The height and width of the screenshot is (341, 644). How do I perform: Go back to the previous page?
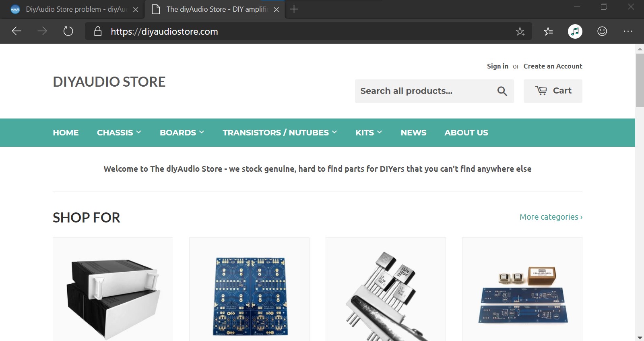17,31
